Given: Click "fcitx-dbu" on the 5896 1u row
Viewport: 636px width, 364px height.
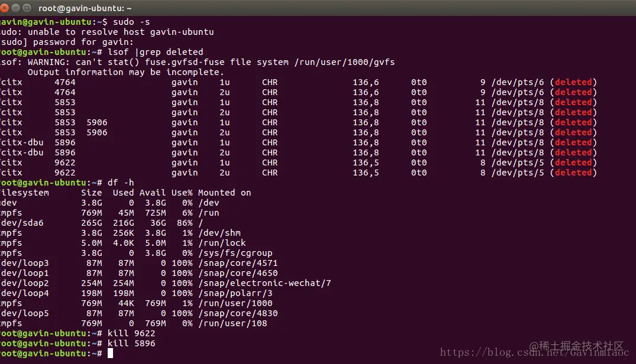Looking at the screenshot, I should [x=21, y=142].
